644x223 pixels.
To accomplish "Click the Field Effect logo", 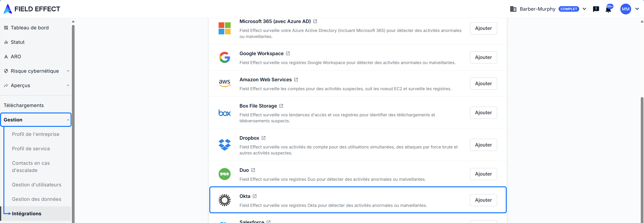I will tap(32, 9).
